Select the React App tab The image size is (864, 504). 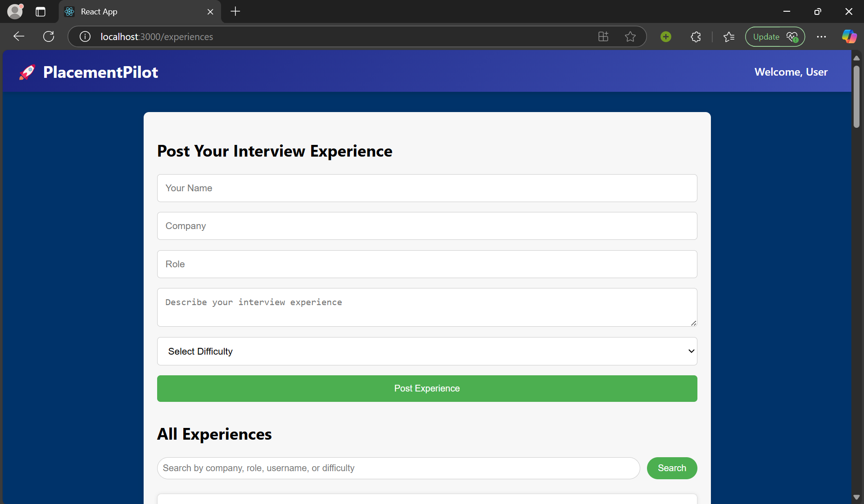point(140,12)
